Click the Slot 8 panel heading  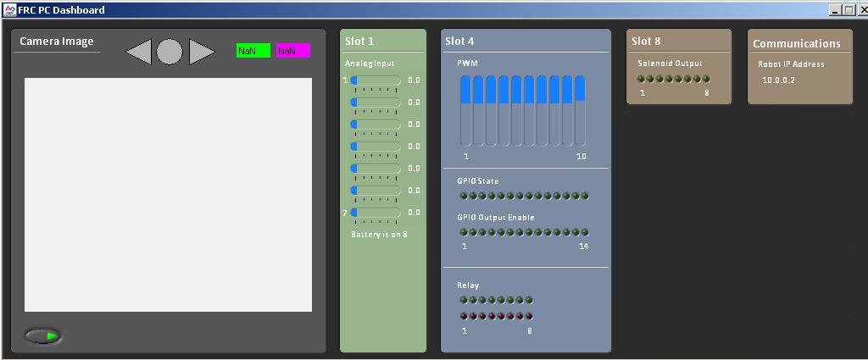click(646, 42)
